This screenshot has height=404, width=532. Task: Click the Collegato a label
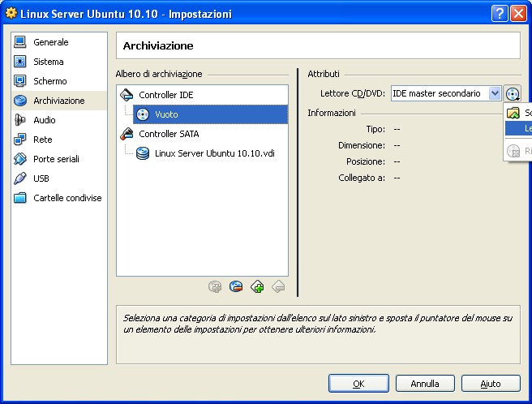362,178
